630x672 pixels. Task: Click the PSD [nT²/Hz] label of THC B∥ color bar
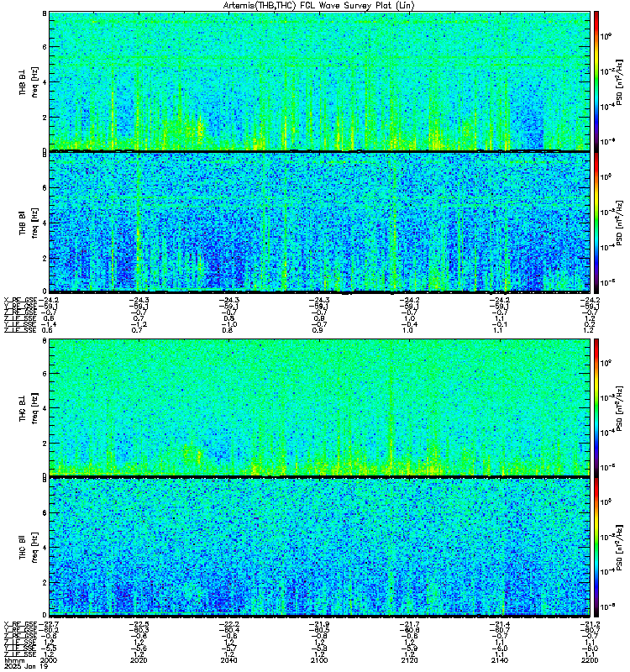tap(620, 548)
